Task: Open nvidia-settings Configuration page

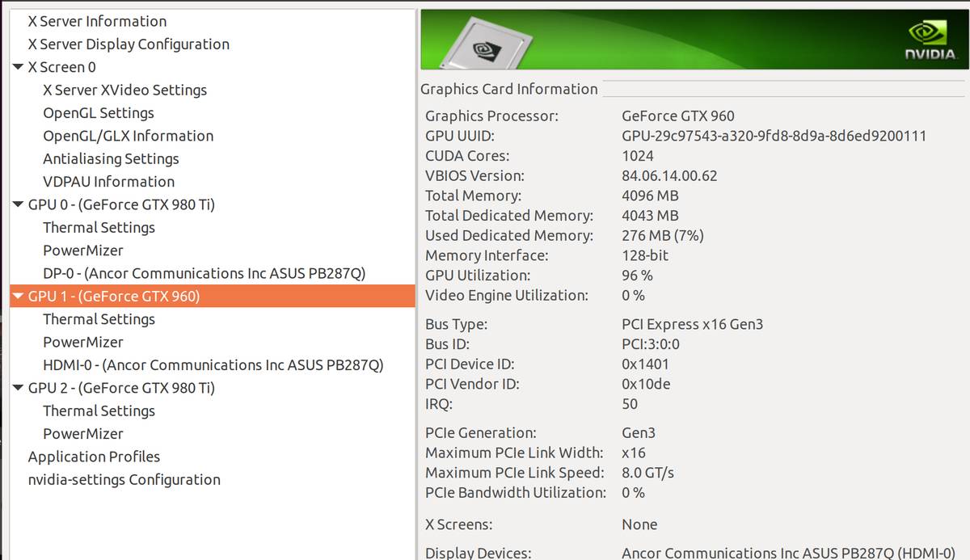Action: pyautogui.click(x=124, y=480)
